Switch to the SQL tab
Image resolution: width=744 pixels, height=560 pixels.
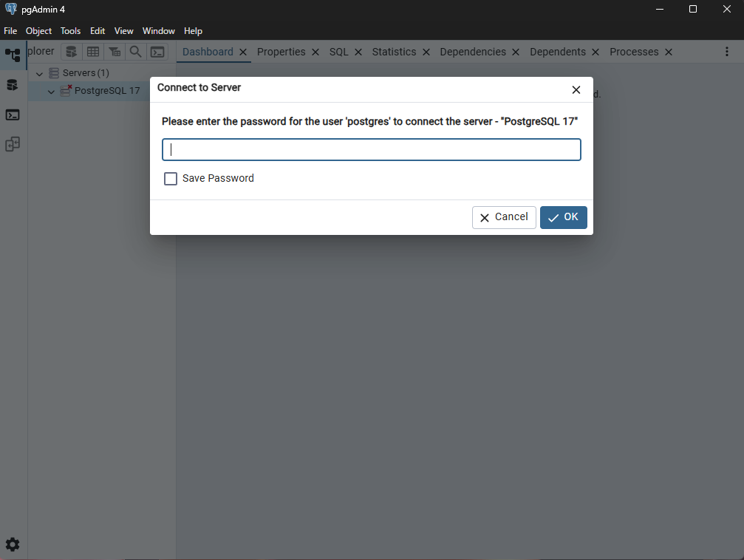pos(339,52)
